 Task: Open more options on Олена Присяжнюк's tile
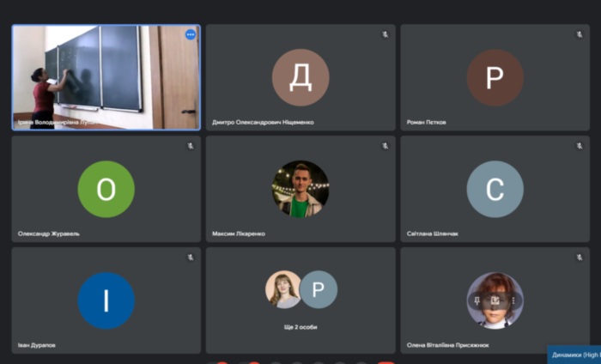(512, 300)
